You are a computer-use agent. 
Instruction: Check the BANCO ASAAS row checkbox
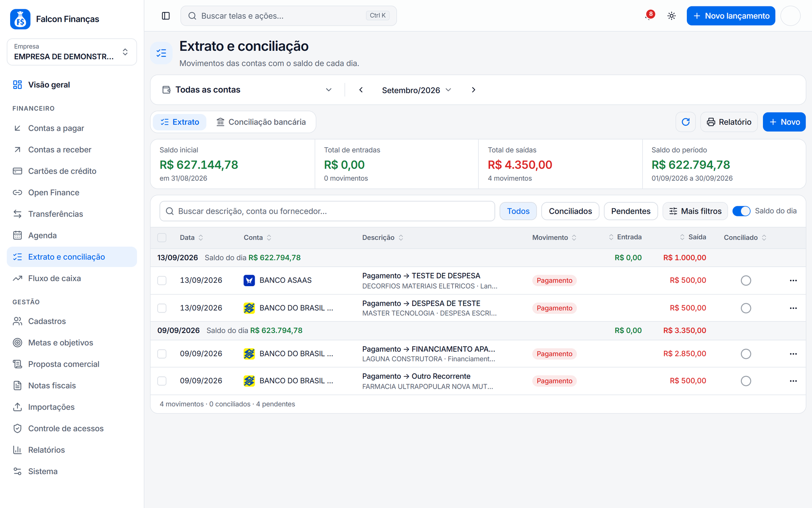coord(162,280)
